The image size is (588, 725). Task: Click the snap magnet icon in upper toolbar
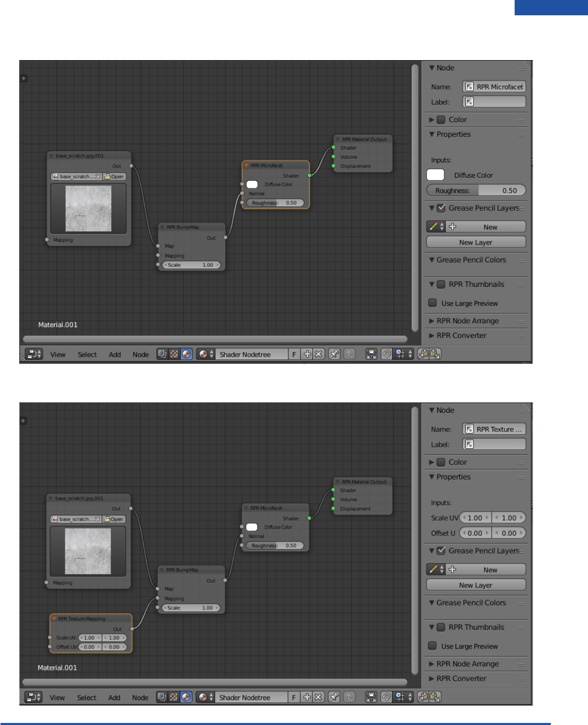[x=387, y=354]
